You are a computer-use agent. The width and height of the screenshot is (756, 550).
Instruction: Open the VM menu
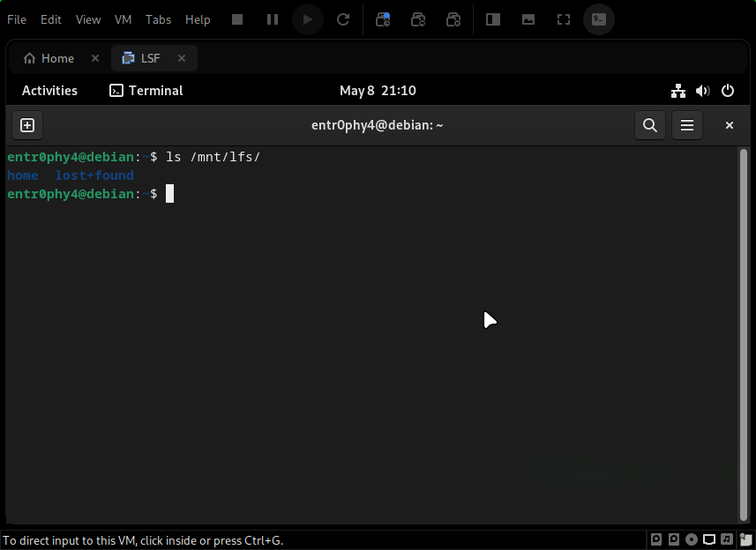pos(123,19)
